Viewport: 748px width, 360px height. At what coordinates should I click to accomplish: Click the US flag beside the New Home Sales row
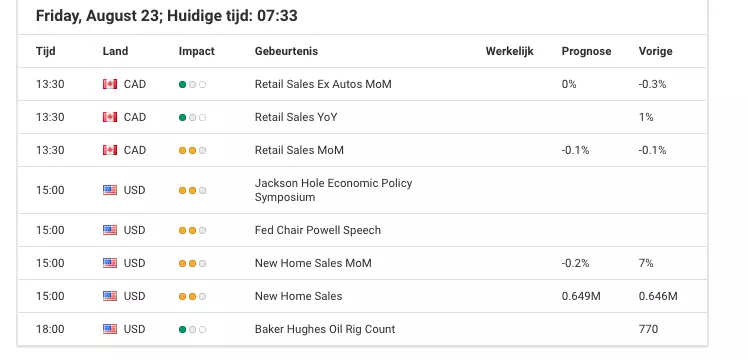click(110, 296)
